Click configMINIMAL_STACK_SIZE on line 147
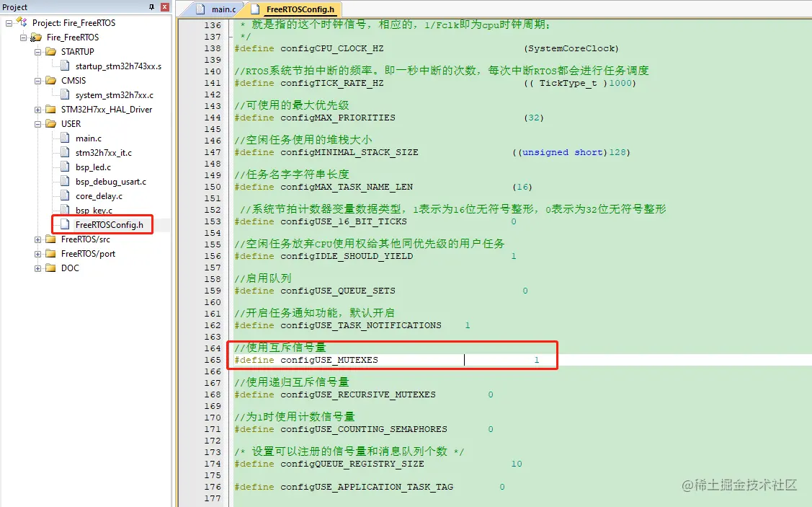This screenshot has height=507, width=812. click(x=349, y=152)
